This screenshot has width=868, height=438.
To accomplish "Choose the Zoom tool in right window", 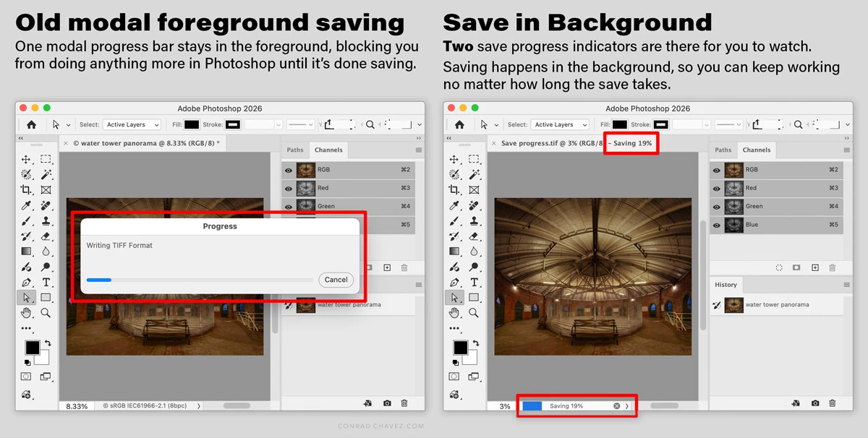I will [x=474, y=313].
